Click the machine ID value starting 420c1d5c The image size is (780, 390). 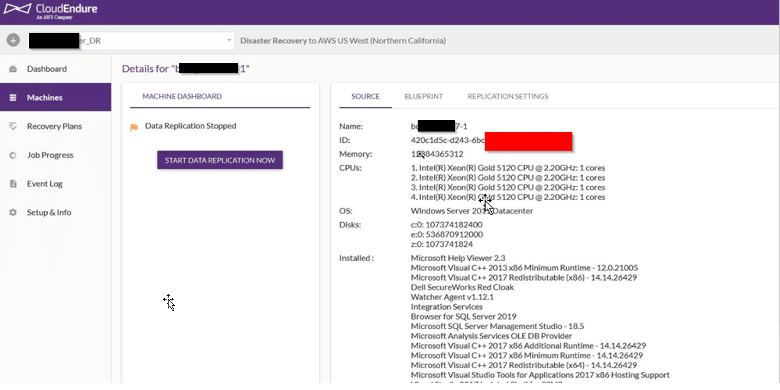tap(448, 140)
